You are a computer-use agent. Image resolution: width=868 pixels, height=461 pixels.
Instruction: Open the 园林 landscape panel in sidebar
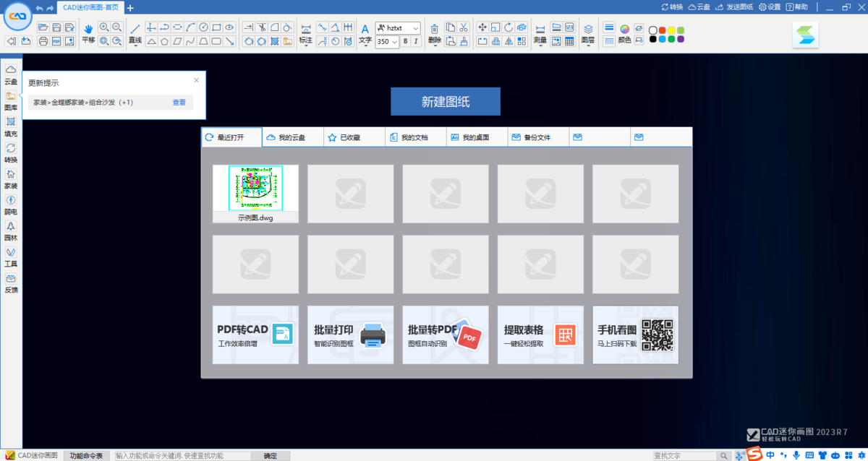click(x=10, y=231)
